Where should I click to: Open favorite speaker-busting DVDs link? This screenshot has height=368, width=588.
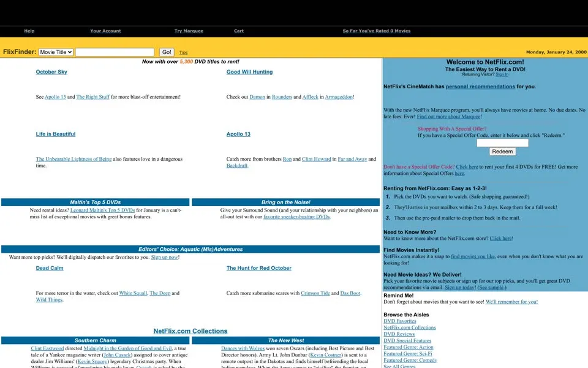tap(296, 217)
